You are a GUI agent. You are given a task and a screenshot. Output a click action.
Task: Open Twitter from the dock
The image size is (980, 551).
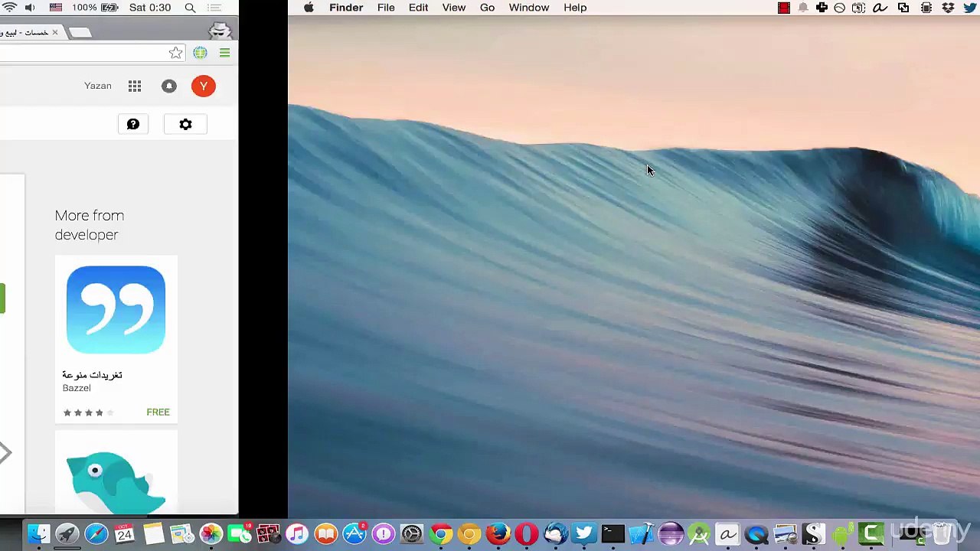coord(584,533)
